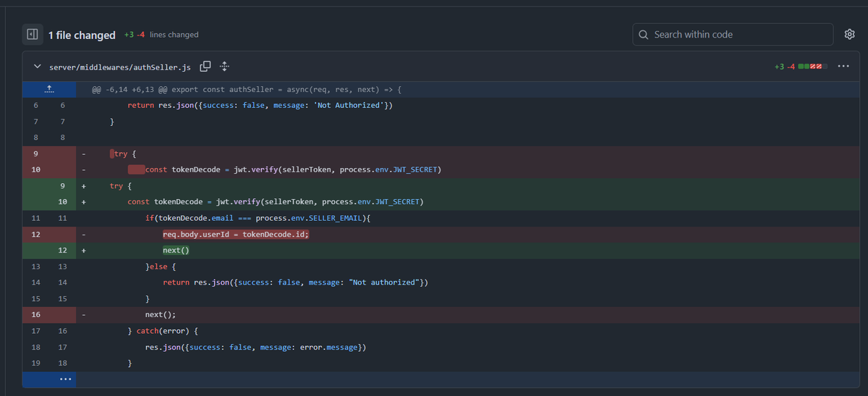868x396 pixels.
Task: Expand hidden lines below line 18
Action: click(x=66, y=379)
